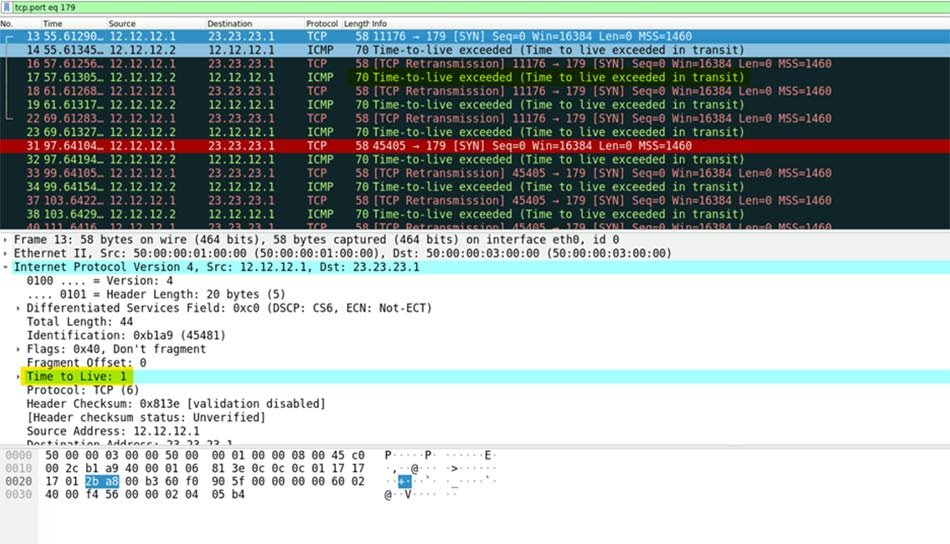Click the Protocol: TCP (6) line
Image resolution: width=950 pixels, height=544 pixels.
tap(82, 390)
